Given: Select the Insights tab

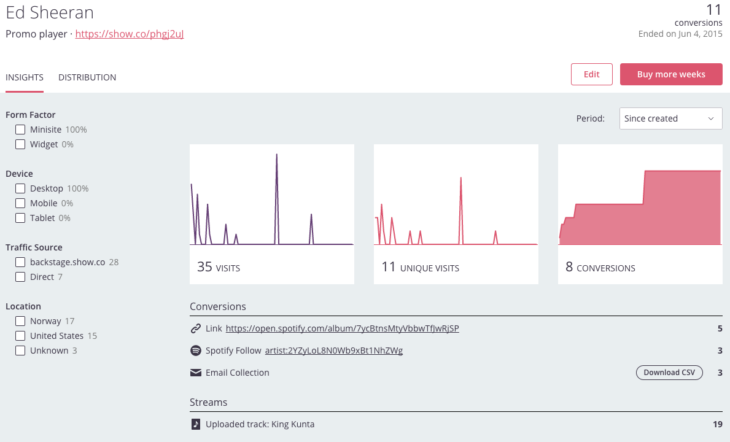Looking at the screenshot, I should pyautogui.click(x=24, y=77).
